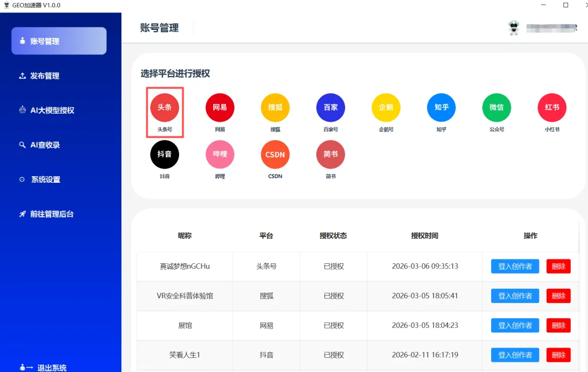Click the robot user avatar

(x=514, y=28)
